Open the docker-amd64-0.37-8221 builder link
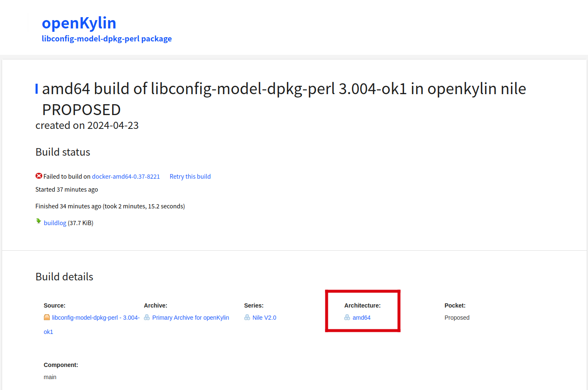 click(126, 177)
